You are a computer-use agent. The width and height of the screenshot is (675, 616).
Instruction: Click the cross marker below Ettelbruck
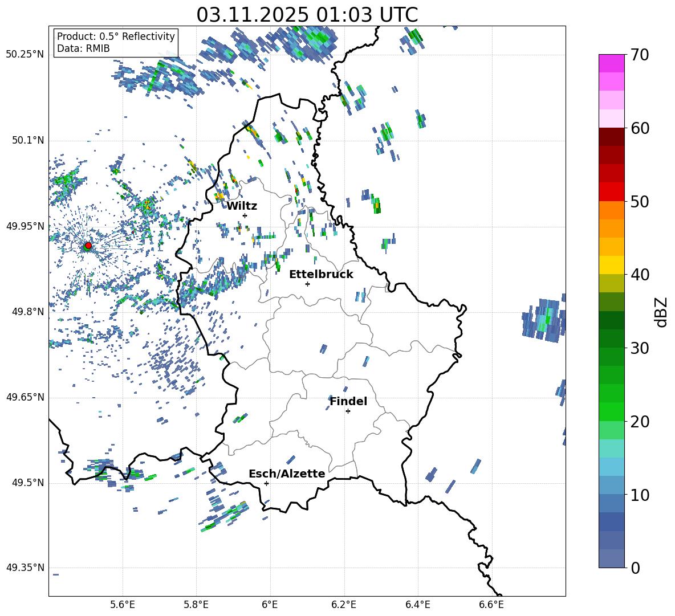point(307,284)
